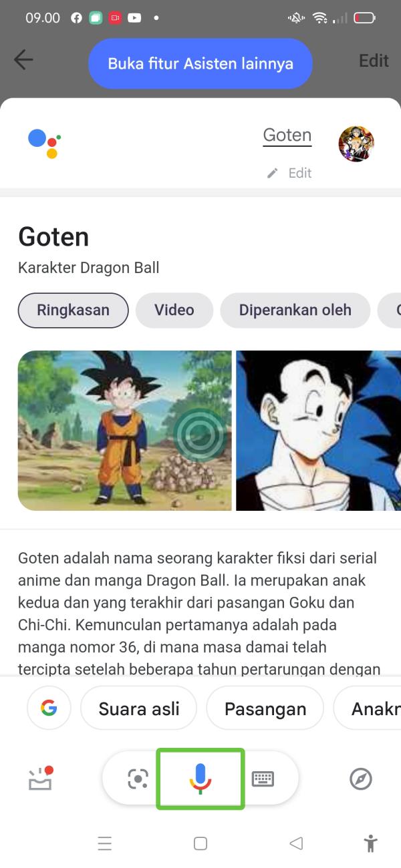This screenshot has height=868, width=401.
Task: Tap the Google Assistant logo
Action: 45,144
